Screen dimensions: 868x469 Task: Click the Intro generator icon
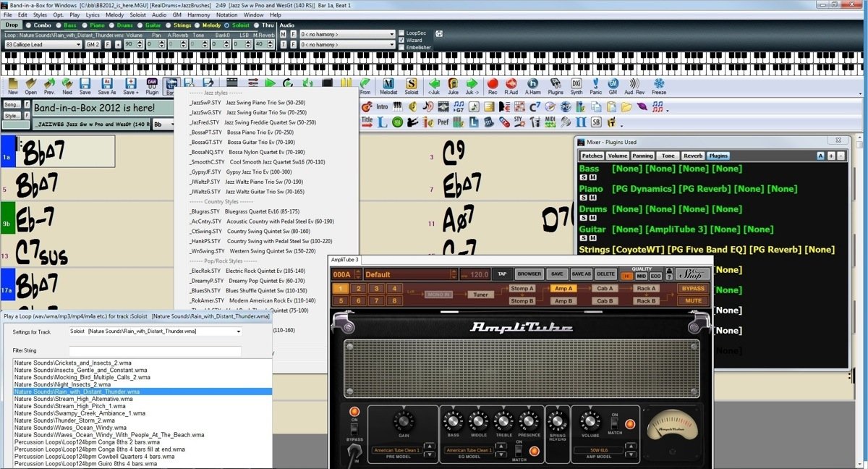pos(382,106)
